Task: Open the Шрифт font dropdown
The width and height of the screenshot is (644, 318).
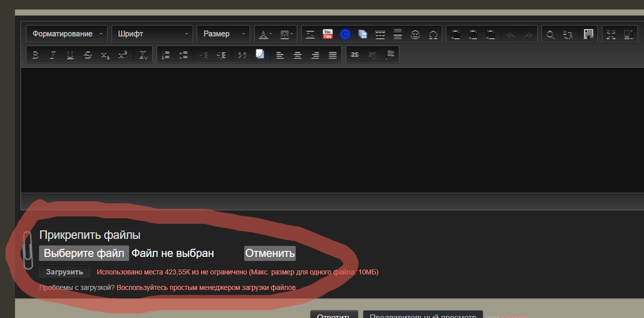Action: (x=152, y=34)
